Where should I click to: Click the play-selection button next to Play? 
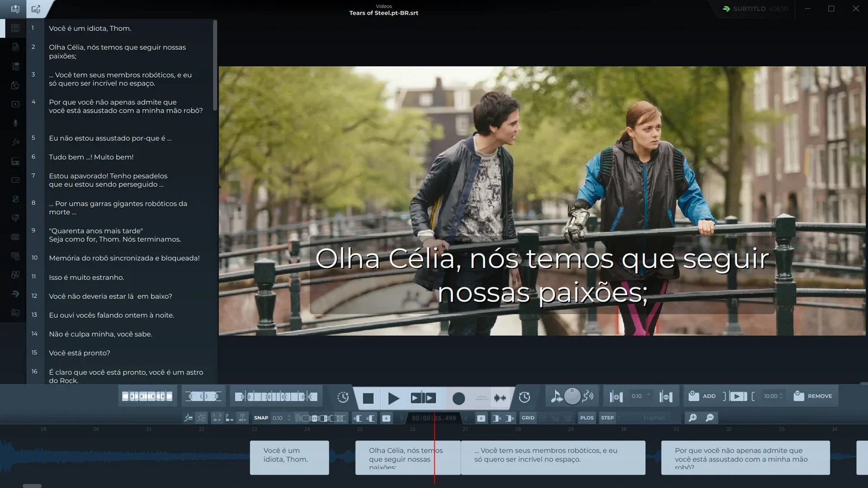(x=423, y=398)
